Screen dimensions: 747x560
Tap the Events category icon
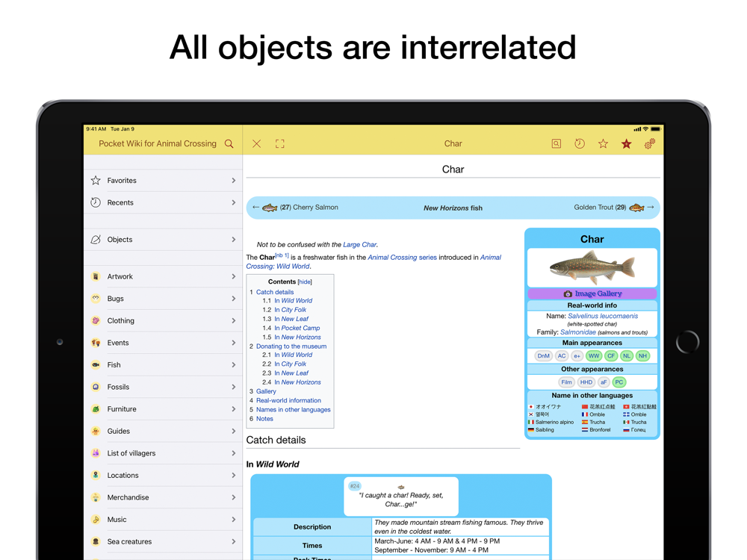[x=96, y=343]
